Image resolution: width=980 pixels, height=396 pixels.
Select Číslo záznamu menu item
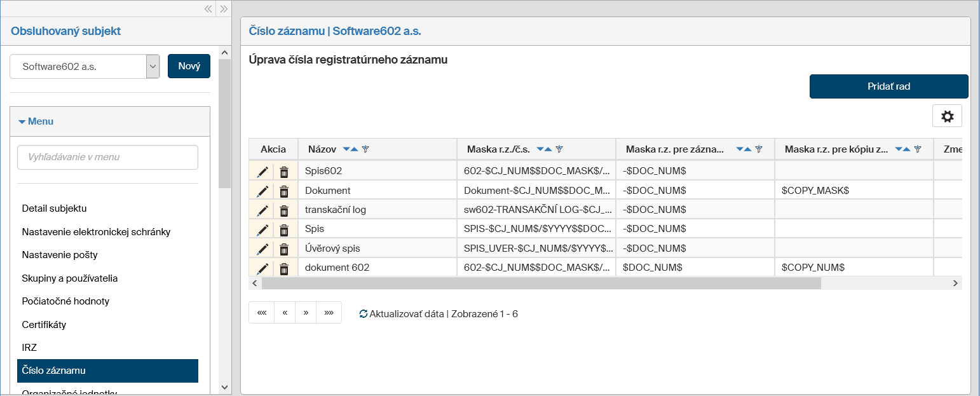(x=107, y=371)
